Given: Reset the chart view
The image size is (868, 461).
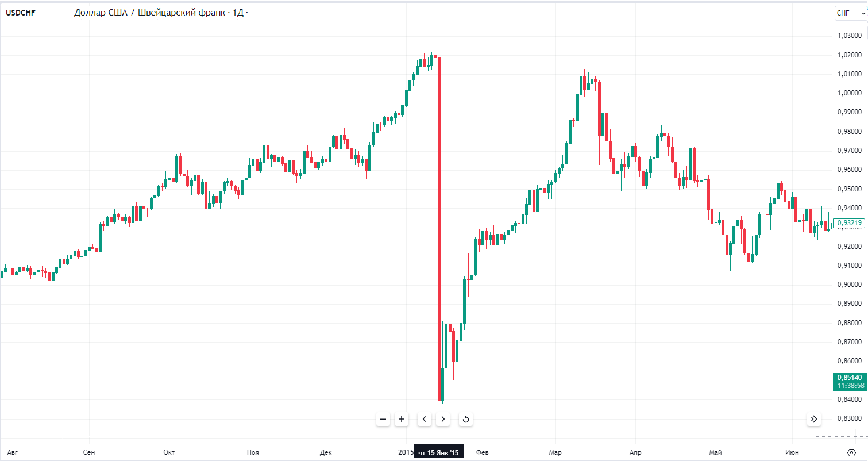Looking at the screenshot, I should click(x=466, y=419).
